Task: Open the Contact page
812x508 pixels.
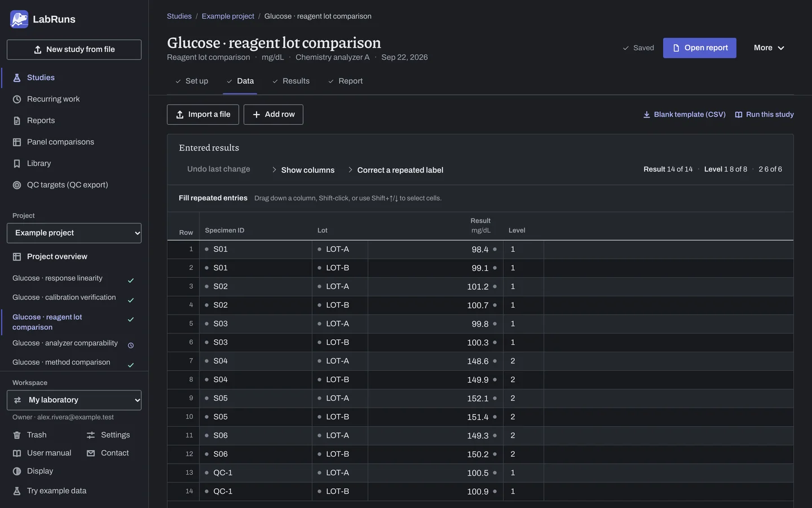Action: click(108, 453)
